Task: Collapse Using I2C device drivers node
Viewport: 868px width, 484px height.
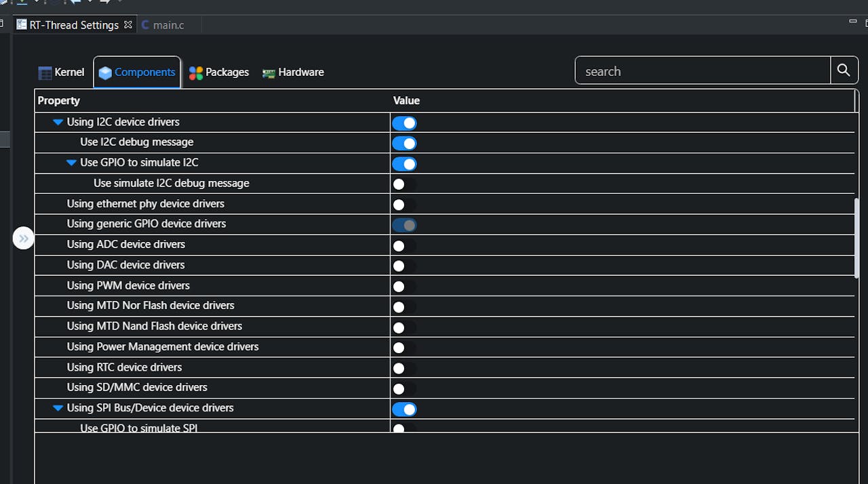Action: [x=58, y=122]
